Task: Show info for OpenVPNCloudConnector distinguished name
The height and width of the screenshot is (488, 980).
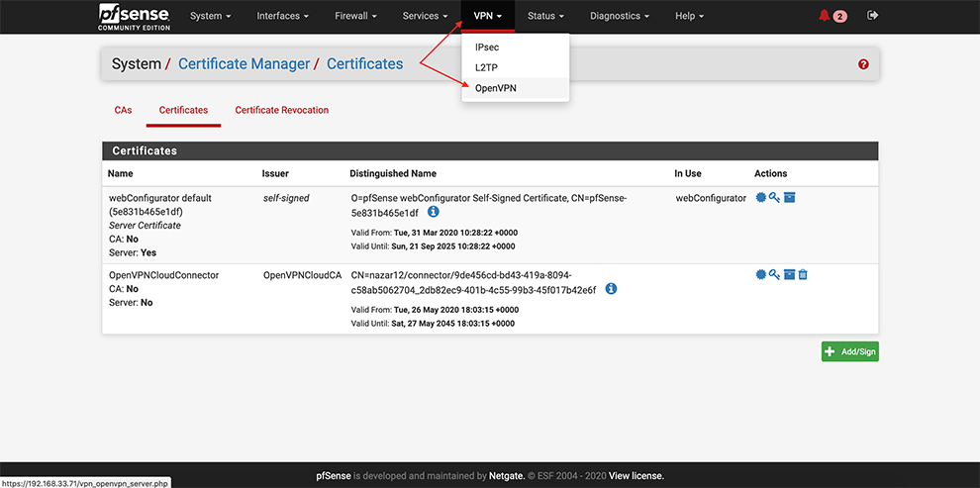Action: (x=611, y=289)
